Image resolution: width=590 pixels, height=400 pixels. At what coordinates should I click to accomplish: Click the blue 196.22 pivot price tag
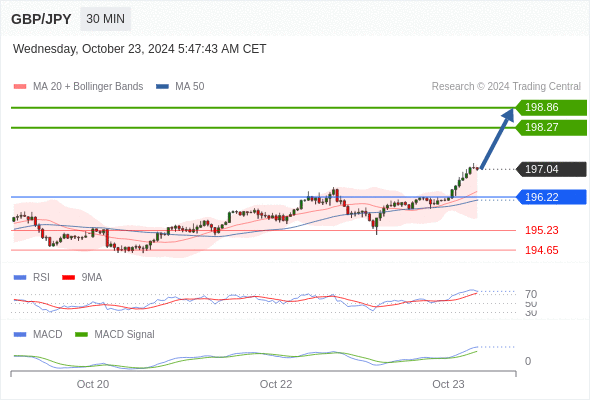pos(551,197)
